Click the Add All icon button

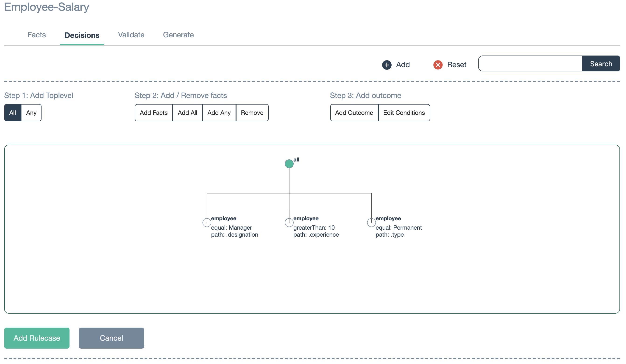[187, 113]
